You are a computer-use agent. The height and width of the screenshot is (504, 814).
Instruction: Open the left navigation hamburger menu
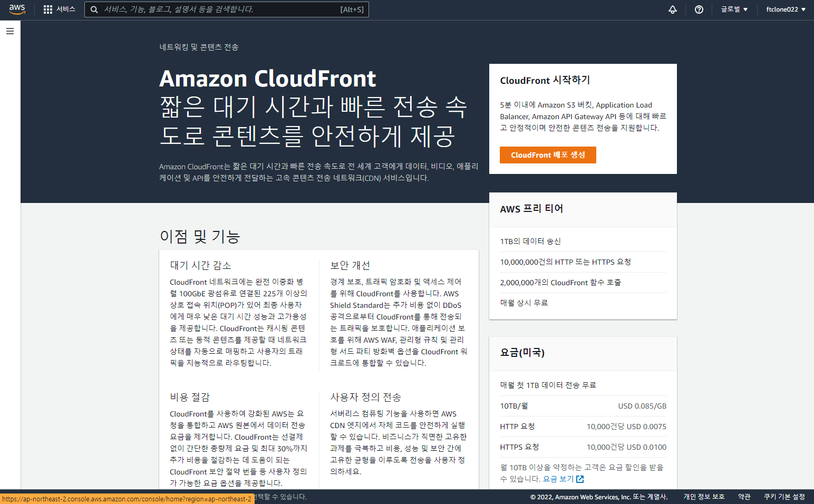click(10, 31)
